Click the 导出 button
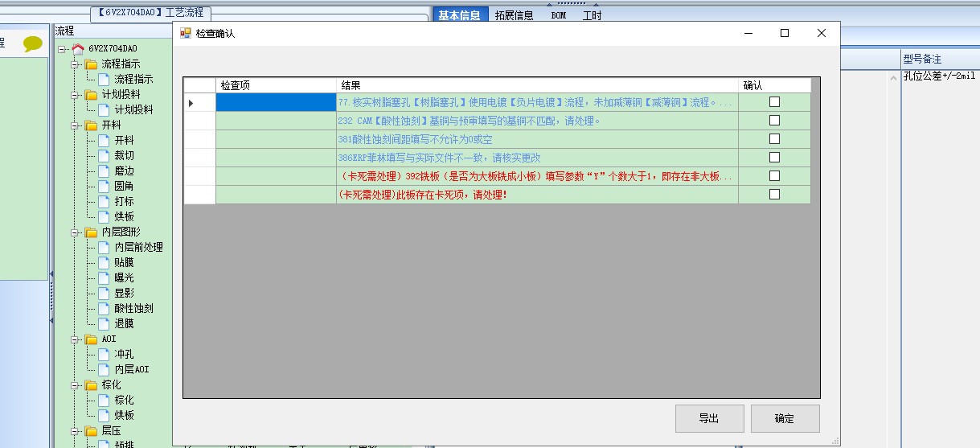 [709, 418]
